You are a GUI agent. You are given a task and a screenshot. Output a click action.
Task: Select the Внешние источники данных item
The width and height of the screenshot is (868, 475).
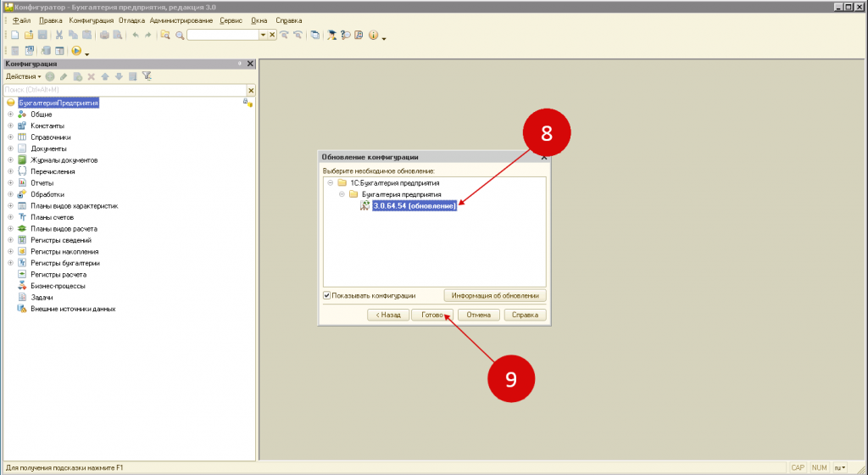[73, 309]
